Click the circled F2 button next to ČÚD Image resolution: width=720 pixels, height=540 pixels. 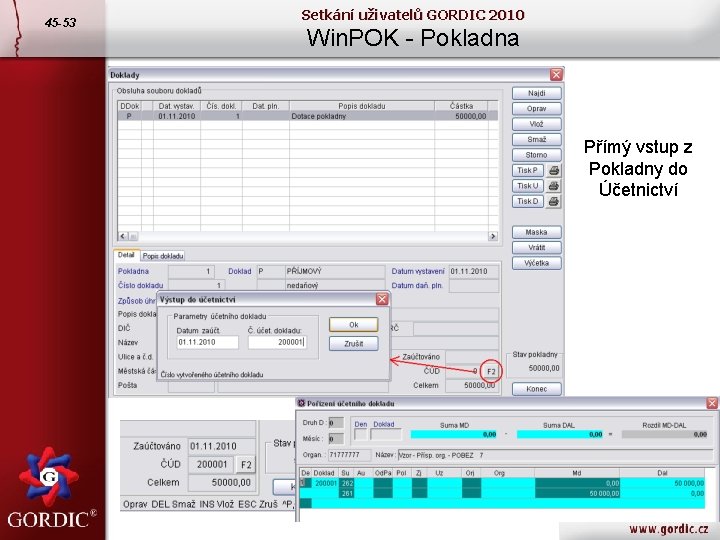491,371
